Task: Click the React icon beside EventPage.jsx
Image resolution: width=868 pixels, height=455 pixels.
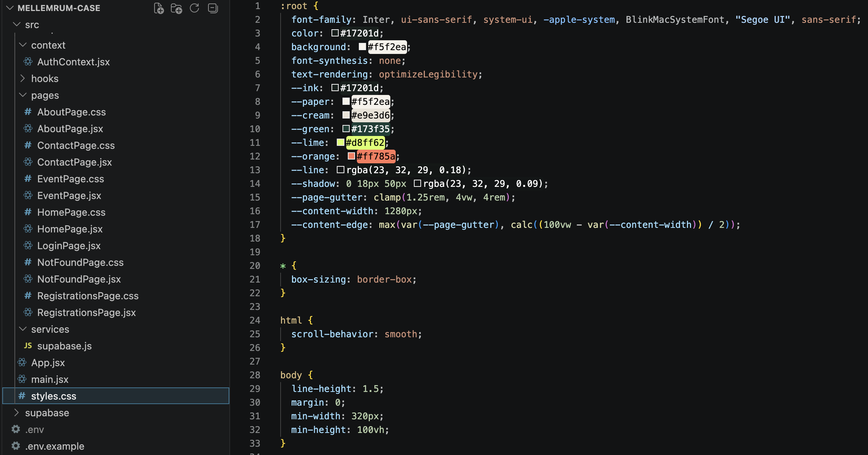Action: coord(28,195)
